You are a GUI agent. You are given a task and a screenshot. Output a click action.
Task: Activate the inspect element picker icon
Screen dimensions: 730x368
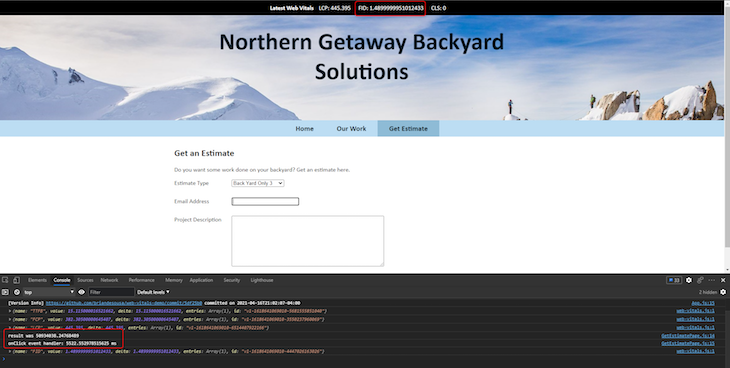tap(5, 280)
